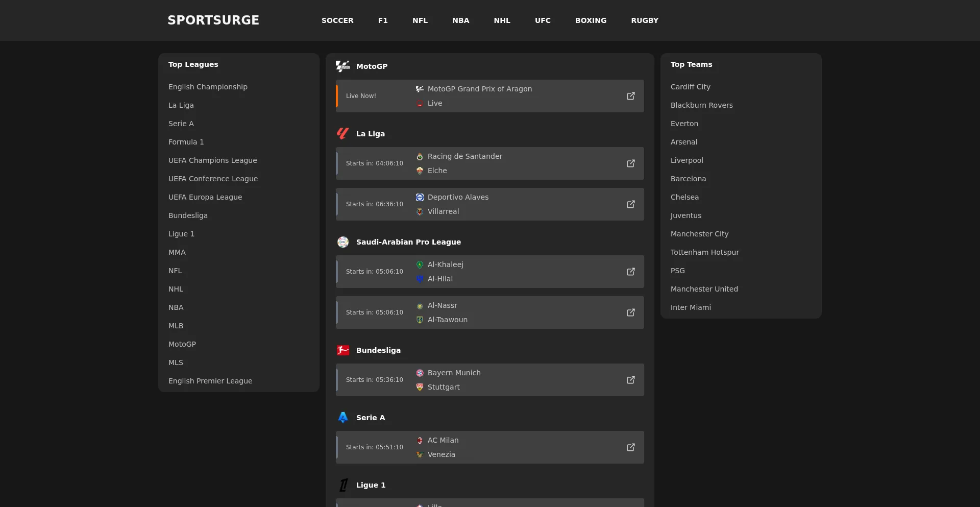The height and width of the screenshot is (507, 980).
Task: Select Formula 1 in Top Leagues
Action: (x=186, y=142)
